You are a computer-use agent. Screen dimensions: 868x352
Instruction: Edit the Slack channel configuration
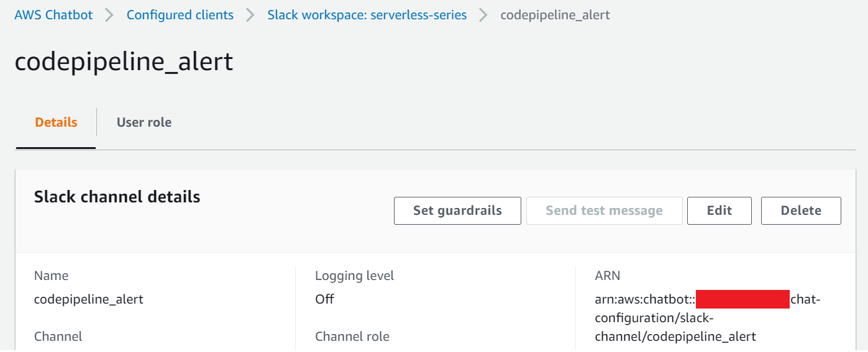click(x=719, y=210)
